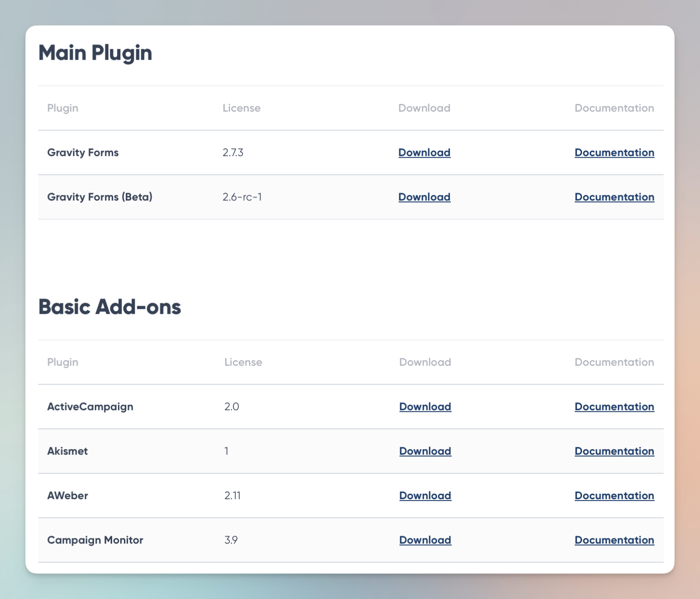Screen dimensions: 700x599
Task: Click the Main Plugin heading
Action: coord(95,53)
